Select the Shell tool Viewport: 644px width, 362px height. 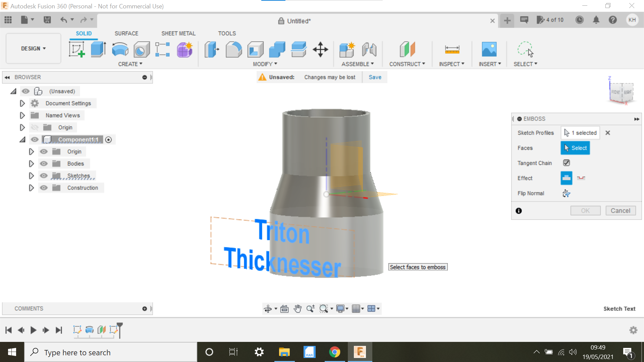(255, 50)
